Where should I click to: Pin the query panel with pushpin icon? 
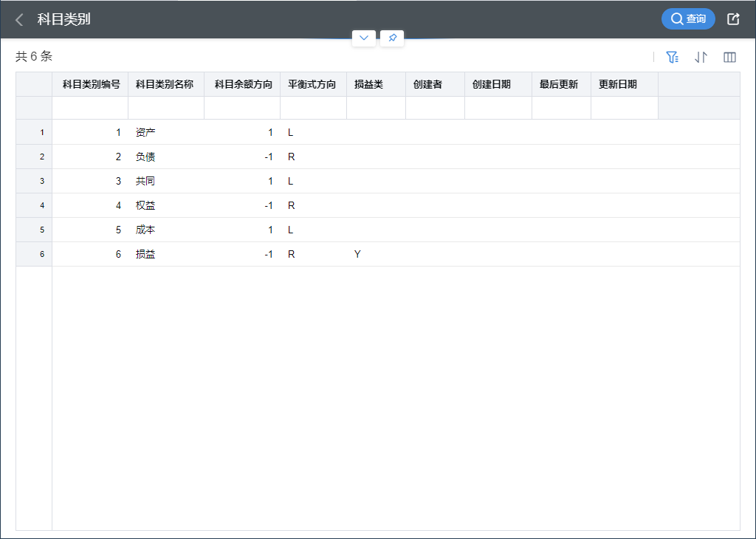[392, 38]
